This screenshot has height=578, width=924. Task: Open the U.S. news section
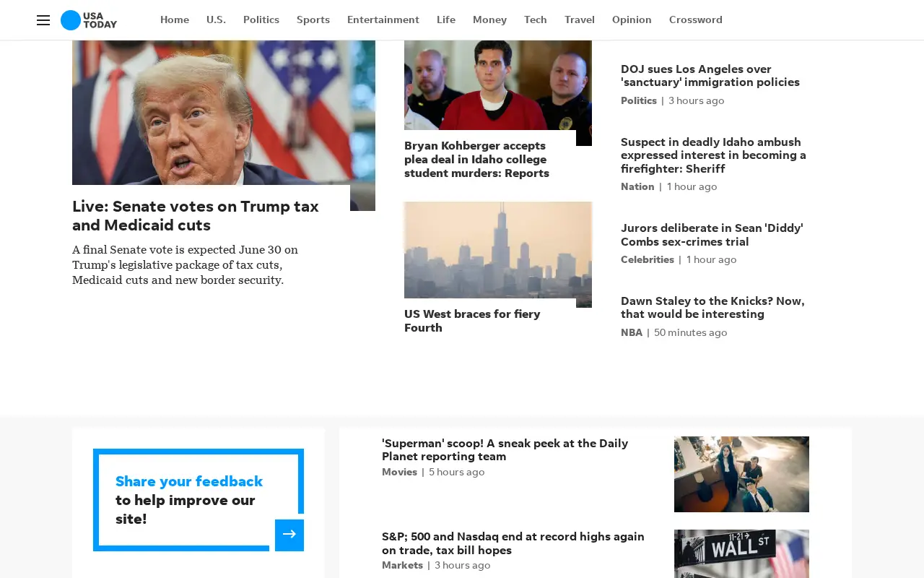click(x=216, y=20)
